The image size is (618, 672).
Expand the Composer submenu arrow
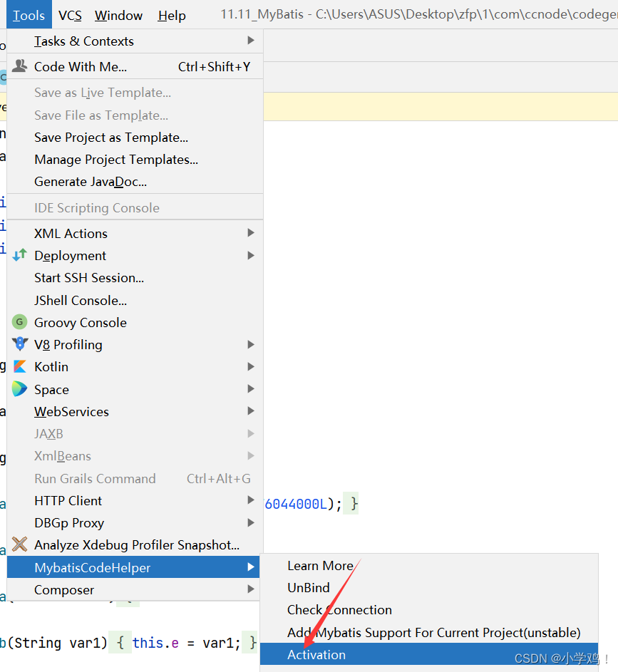tap(251, 589)
